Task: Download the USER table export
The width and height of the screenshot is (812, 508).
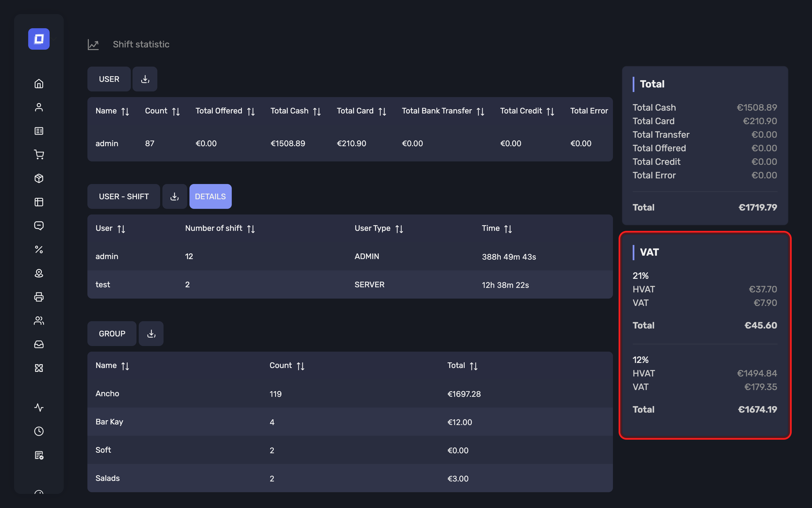Action: [x=145, y=79]
